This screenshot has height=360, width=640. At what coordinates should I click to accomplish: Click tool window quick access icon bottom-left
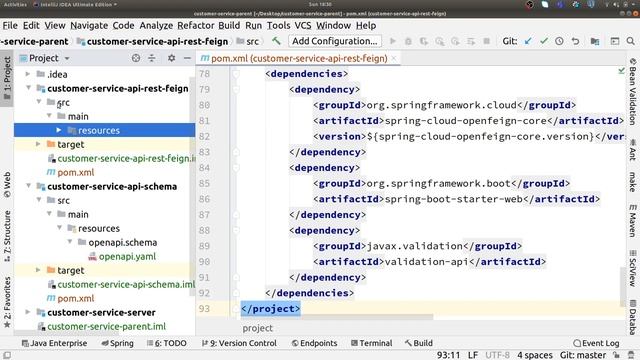[x=7, y=355]
